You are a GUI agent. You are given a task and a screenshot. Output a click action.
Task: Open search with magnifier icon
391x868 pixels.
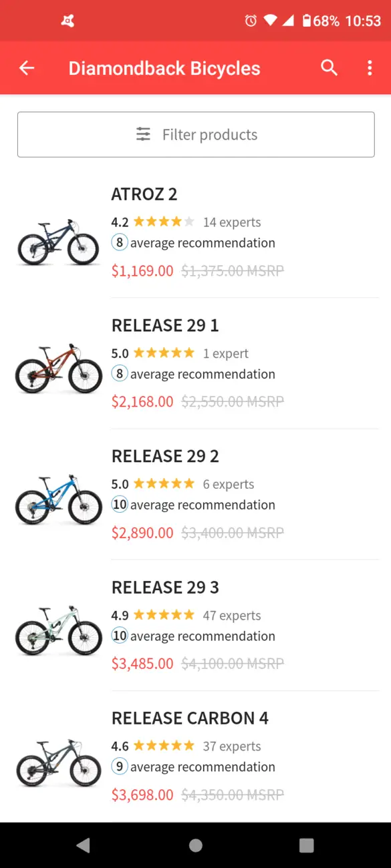click(x=329, y=67)
